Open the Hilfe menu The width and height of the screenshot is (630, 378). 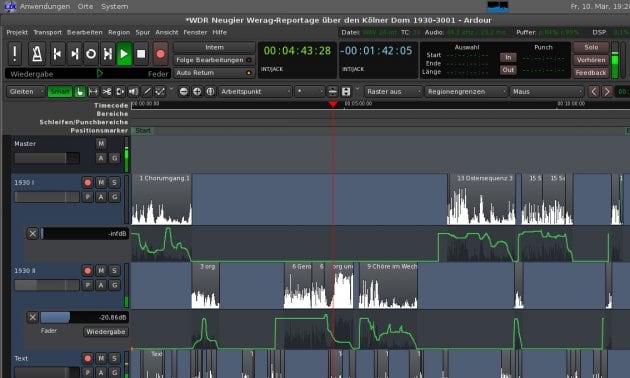point(219,33)
